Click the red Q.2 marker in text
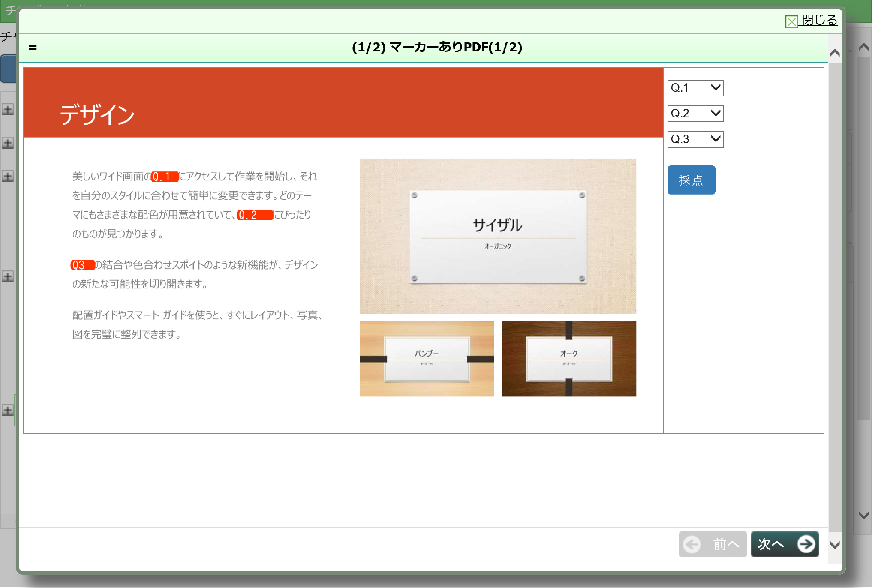The height and width of the screenshot is (588, 872). pyautogui.click(x=254, y=215)
